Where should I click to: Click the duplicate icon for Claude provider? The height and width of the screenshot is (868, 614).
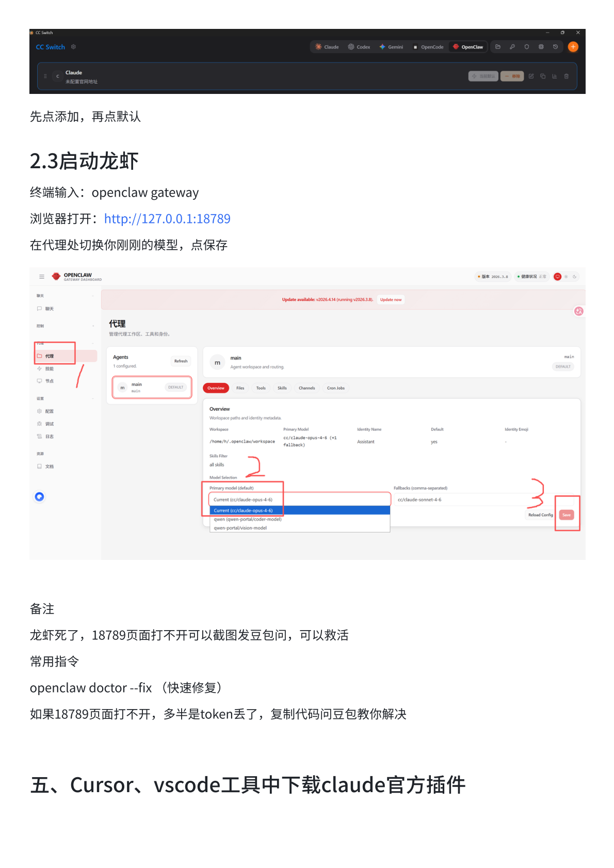(x=543, y=76)
